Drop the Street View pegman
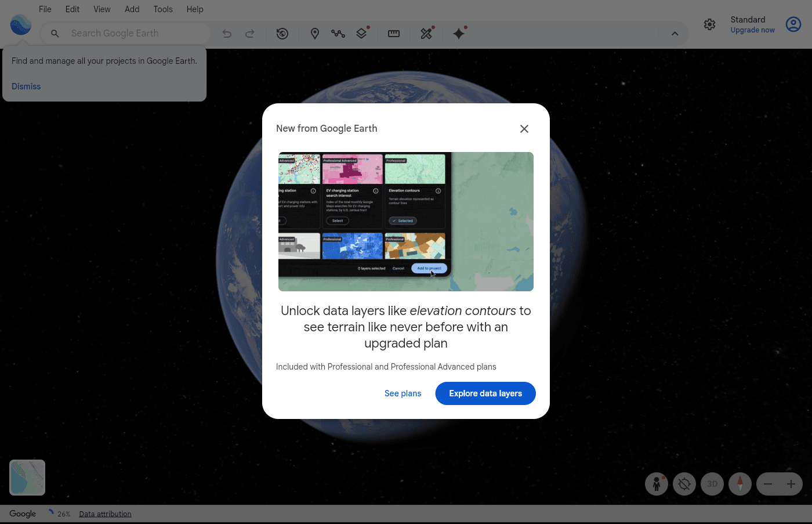812x524 pixels. [x=656, y=483]
